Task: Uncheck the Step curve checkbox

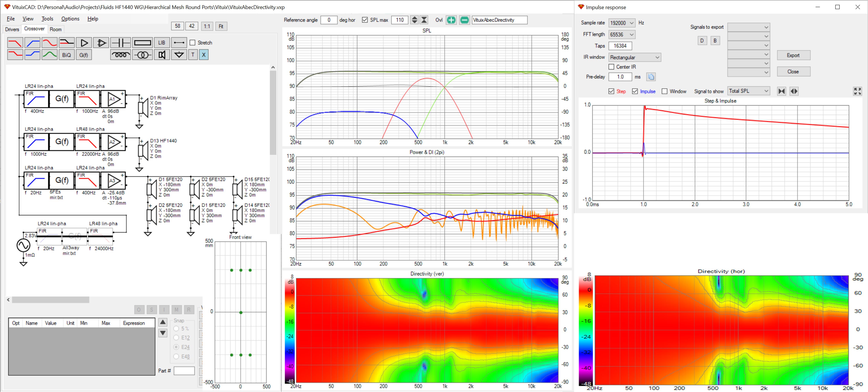Action: [x=612, y=91]
